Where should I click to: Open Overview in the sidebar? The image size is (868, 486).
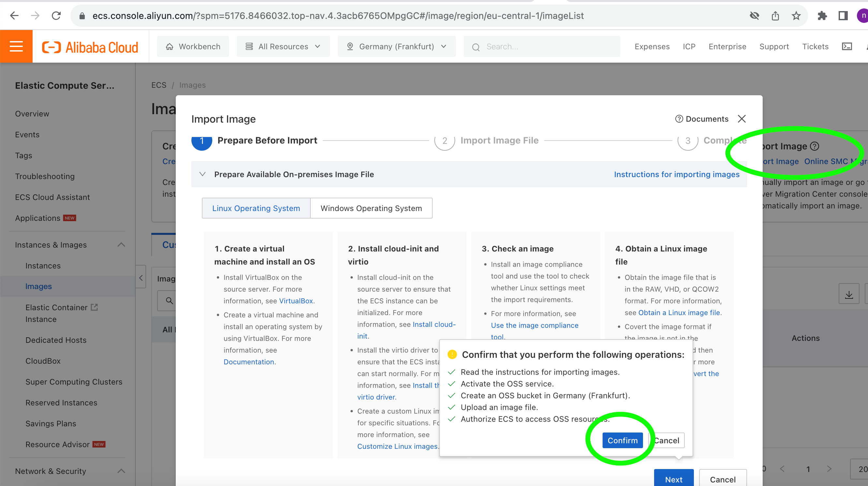(32, 114)
